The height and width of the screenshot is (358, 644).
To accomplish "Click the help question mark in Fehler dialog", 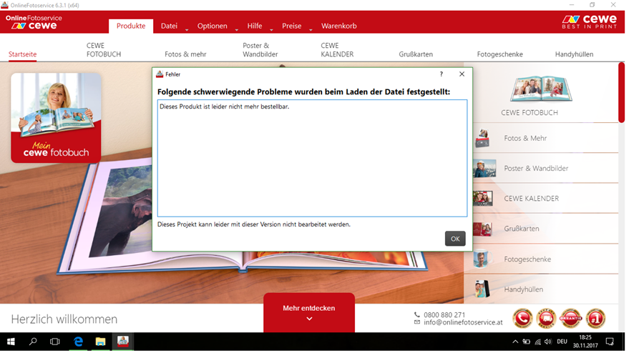I will [x=441, y=74].
